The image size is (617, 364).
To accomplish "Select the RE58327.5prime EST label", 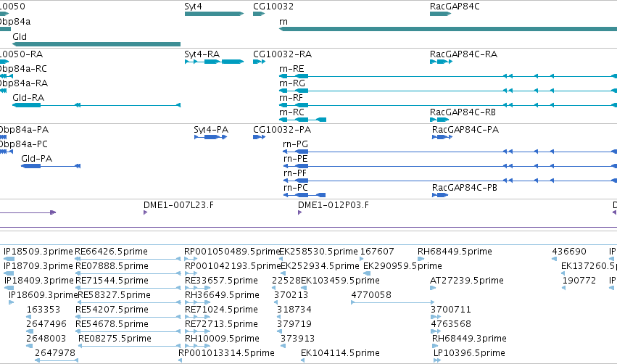I will point(114,295).
